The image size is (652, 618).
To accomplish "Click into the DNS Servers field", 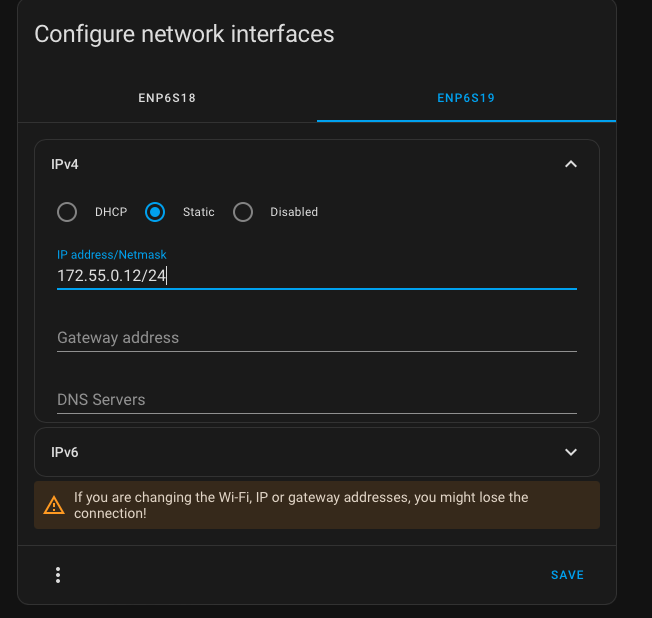I will [316, 400].
